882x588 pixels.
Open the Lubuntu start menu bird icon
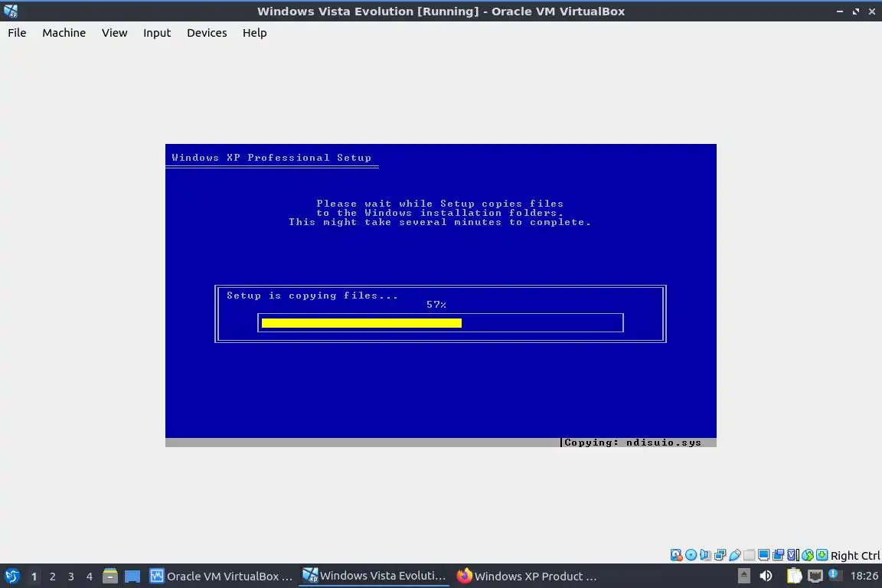[x=12, y=577]
